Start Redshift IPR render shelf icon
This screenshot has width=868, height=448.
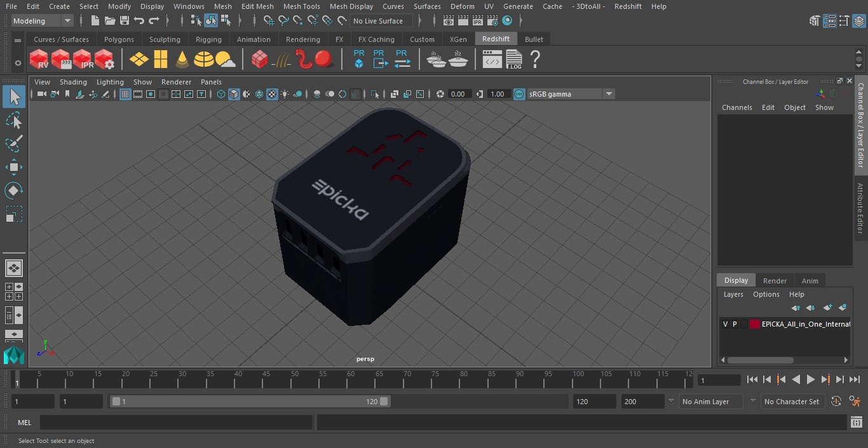(x=83, y=60)
